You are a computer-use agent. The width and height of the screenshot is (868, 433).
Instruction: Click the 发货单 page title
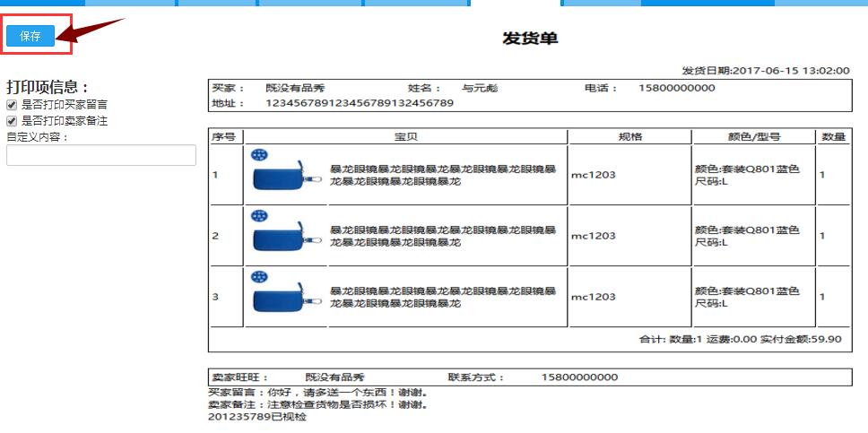point(530,39)
